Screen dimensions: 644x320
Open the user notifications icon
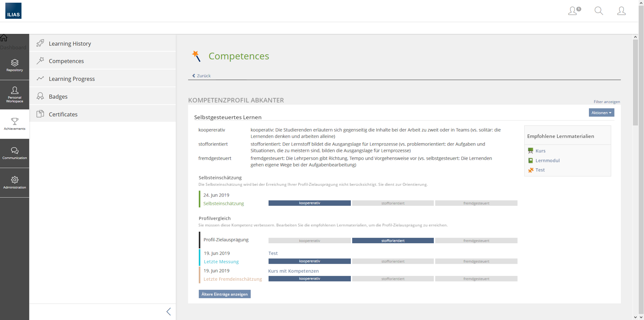coord(574,11)
